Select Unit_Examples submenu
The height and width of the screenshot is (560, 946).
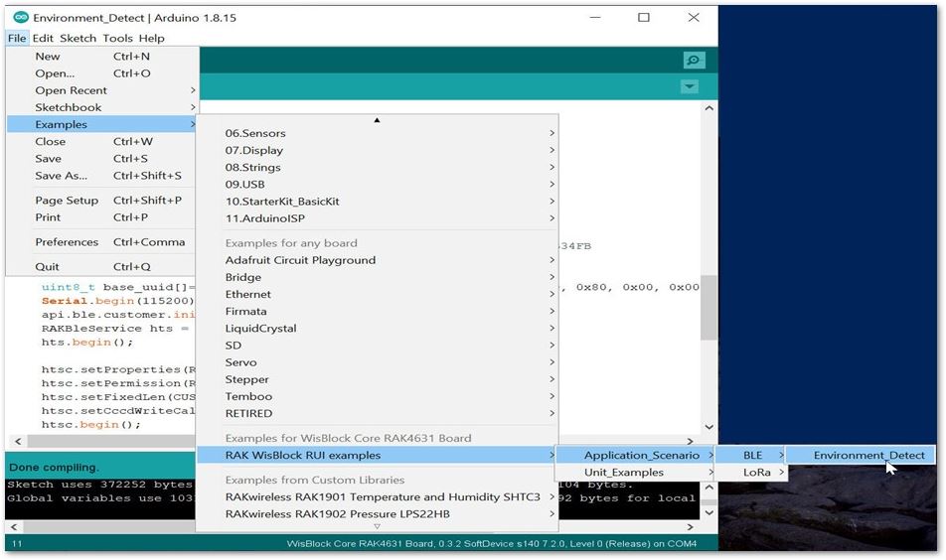click(635, 473)
